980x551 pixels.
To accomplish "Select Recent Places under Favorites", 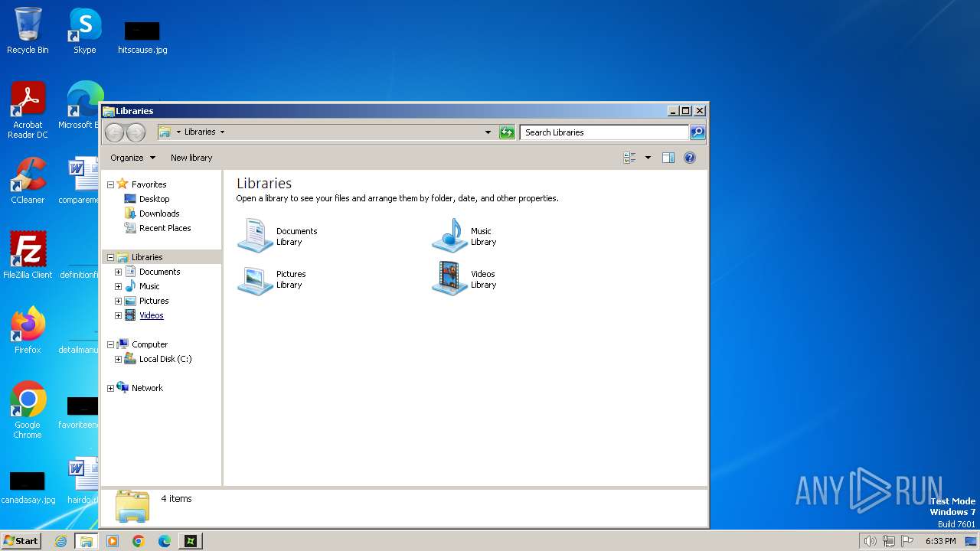I will click(x=165, y=228).
